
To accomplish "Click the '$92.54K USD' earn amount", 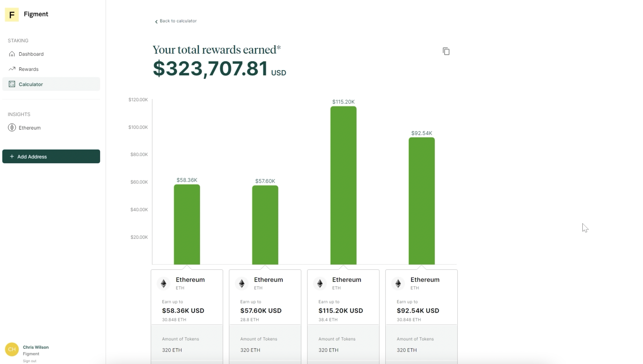I will click(x=418, y=311).
